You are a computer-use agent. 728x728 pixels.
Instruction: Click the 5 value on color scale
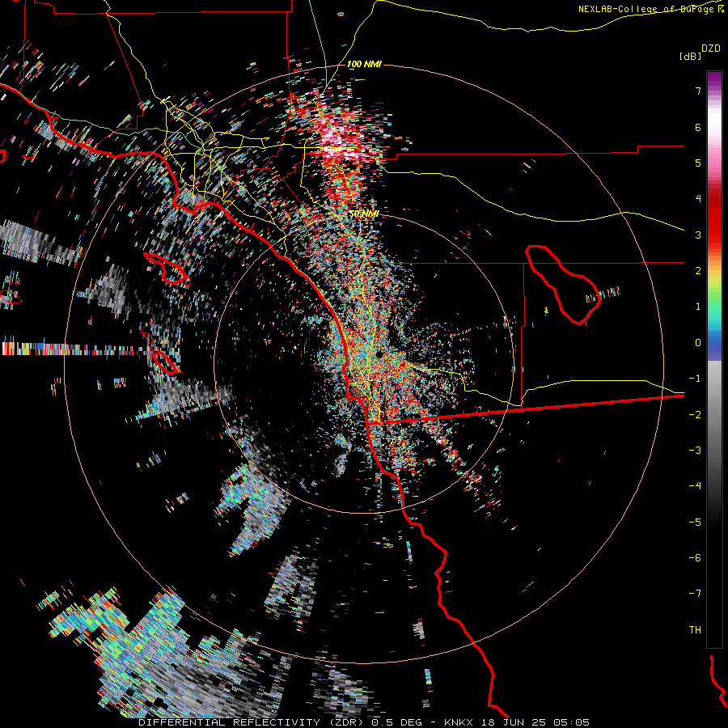tap(698, 163)
